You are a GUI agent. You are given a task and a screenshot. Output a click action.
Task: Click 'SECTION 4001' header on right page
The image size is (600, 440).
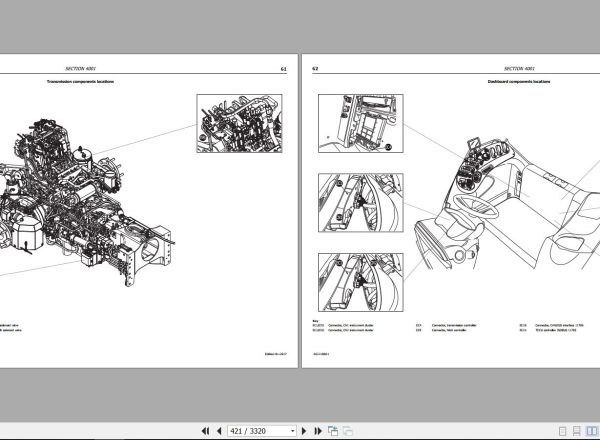519,69
